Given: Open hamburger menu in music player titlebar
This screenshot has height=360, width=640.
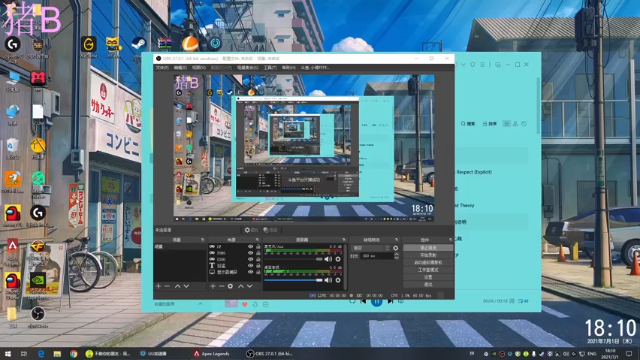Looking at the screenshot, I should (x=482, y=64).
